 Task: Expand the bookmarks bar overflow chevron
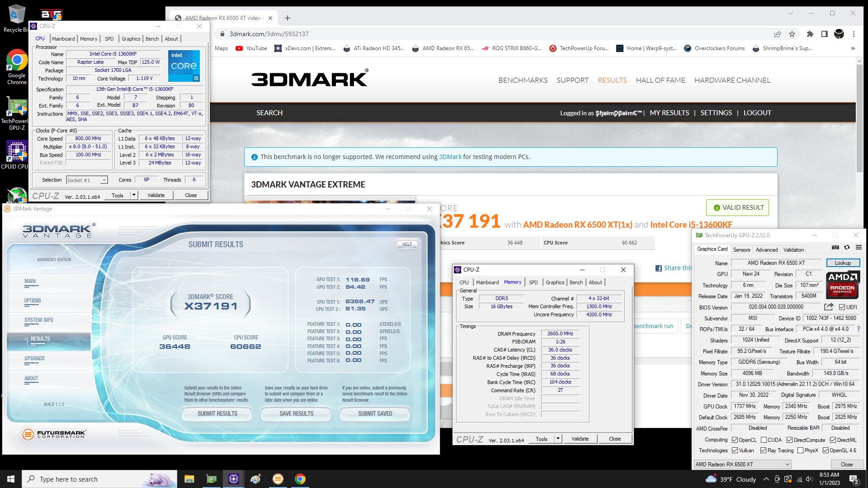click(853, 48)
